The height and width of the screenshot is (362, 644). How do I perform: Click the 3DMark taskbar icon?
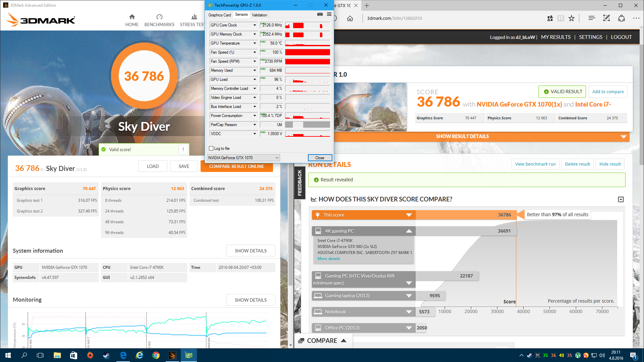tap(172, 355)
